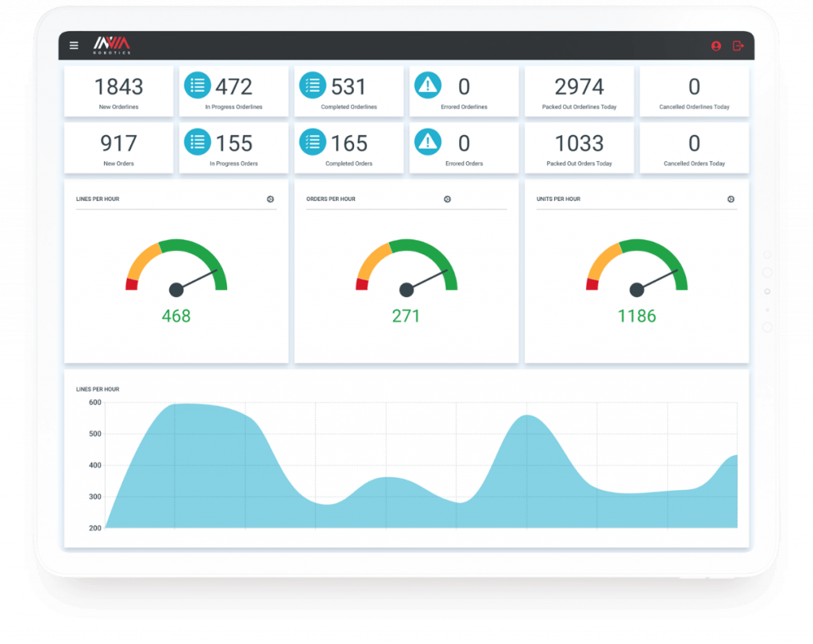Click the Completed Orderlines checklist icon
Screen dimensions: 813x644
(x=313, y=85)
